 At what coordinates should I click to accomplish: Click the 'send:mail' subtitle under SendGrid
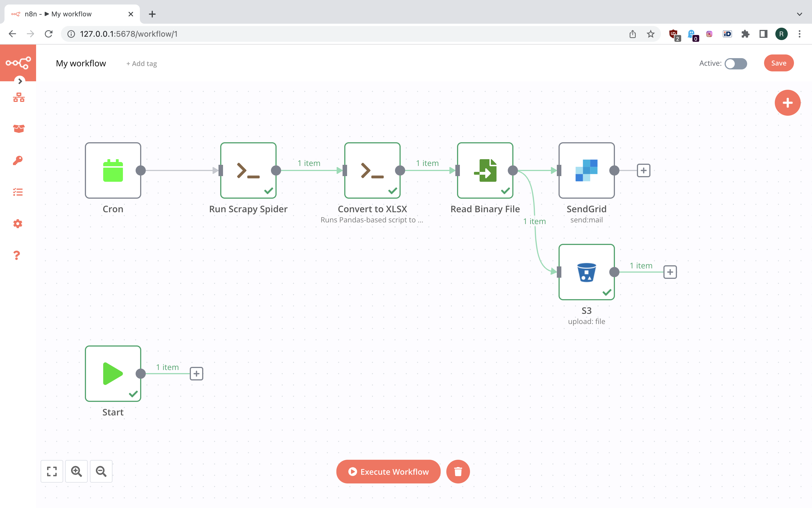(586, 220)
